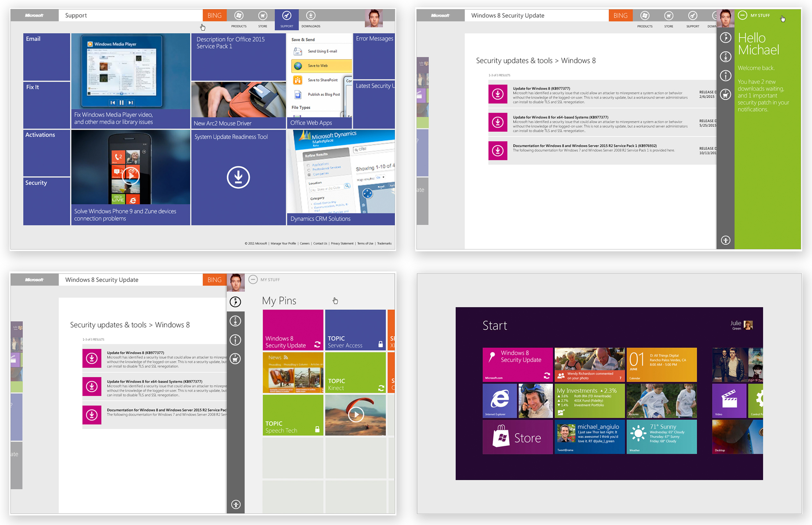The height and width of the screenshot is (525, 812).
Task: Play the paraglider video in My Pins
Action: click(x=356, y=415)
